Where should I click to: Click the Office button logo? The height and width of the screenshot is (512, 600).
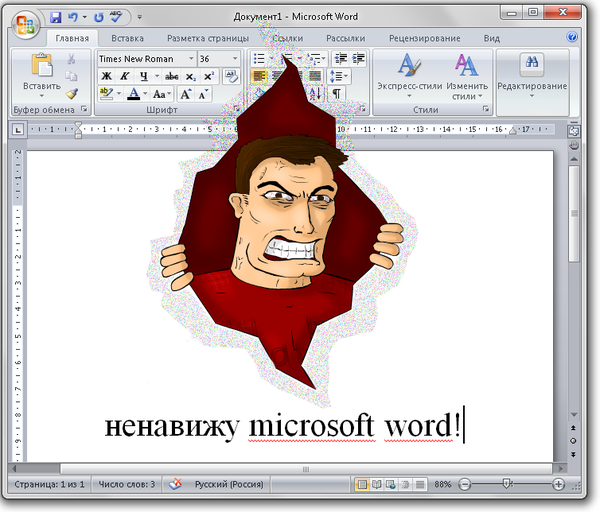point(24,20)
